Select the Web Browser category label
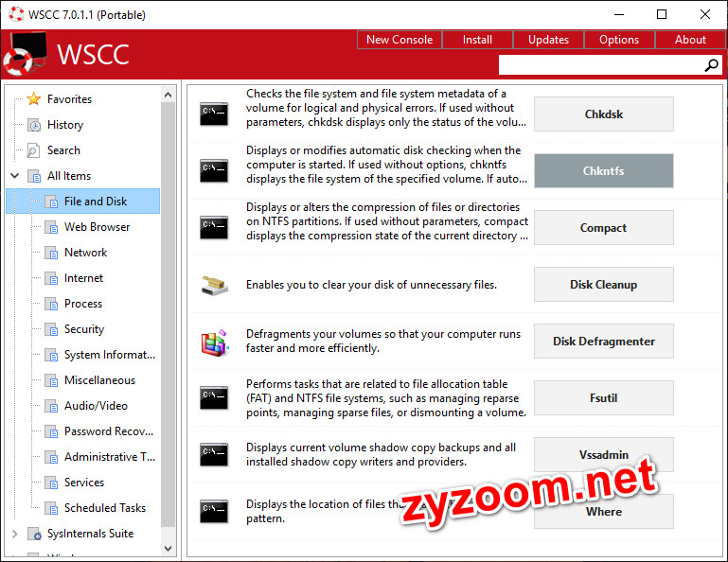Viewport: 728px width, 562px height. tap(98, 227)
